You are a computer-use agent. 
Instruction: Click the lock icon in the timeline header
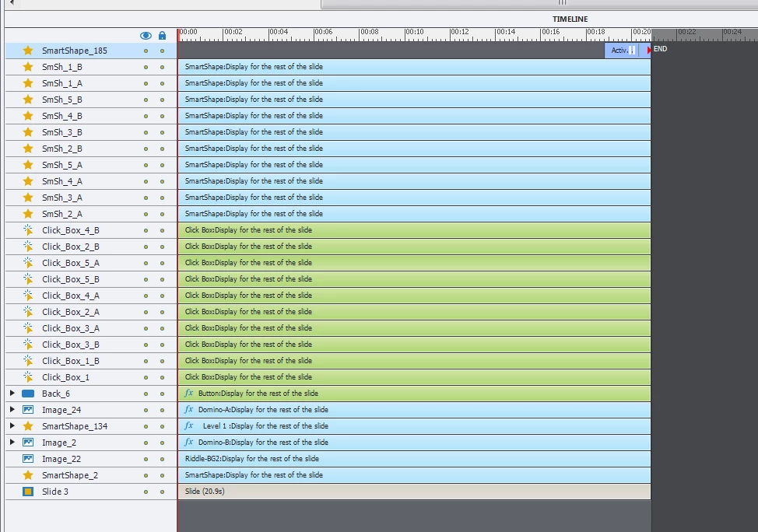coord(163,35)
